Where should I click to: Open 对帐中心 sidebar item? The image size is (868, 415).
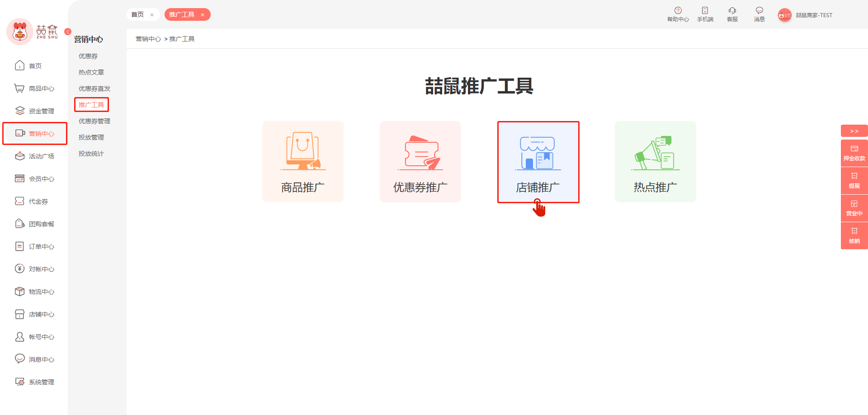point(35,269)
